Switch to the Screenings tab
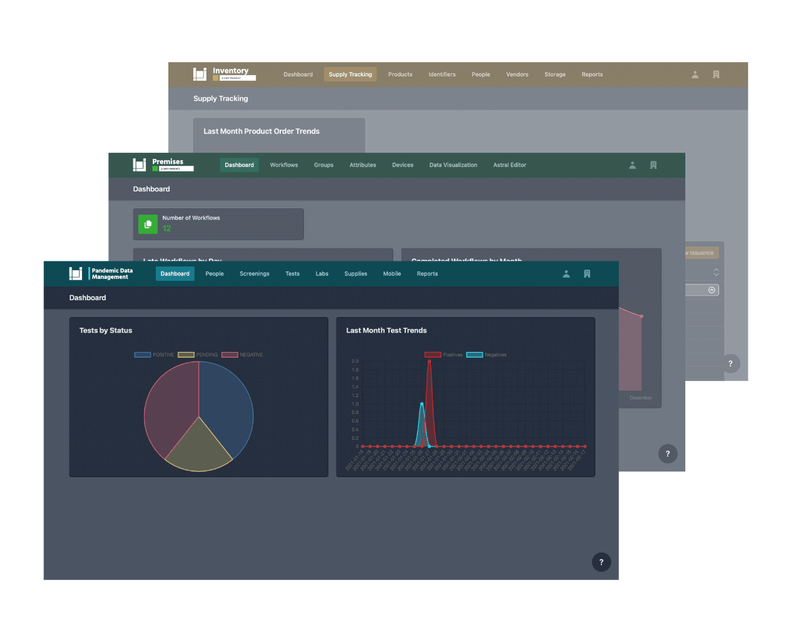Viewport: 800px width, 638px height. [x=255, y=273]
